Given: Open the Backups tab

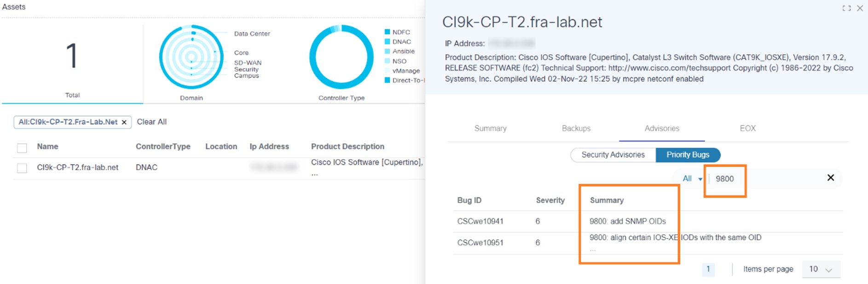Looking at the screenshot, I should [576, 129].
